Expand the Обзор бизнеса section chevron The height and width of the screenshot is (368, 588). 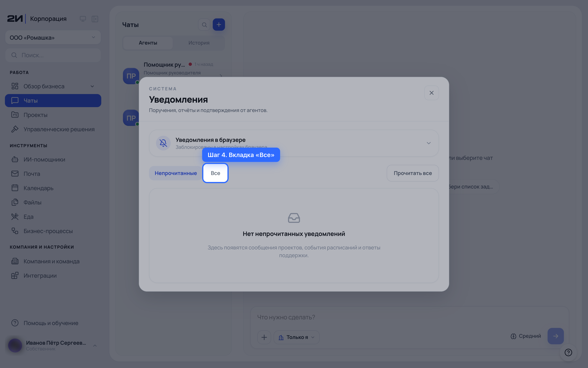tap(92, 86)
